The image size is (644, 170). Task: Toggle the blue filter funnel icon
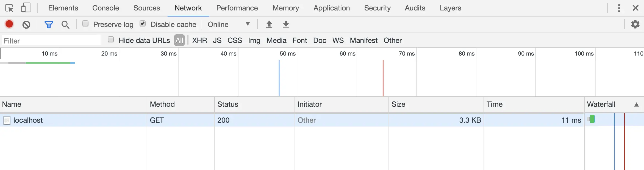tap(49, 25)
